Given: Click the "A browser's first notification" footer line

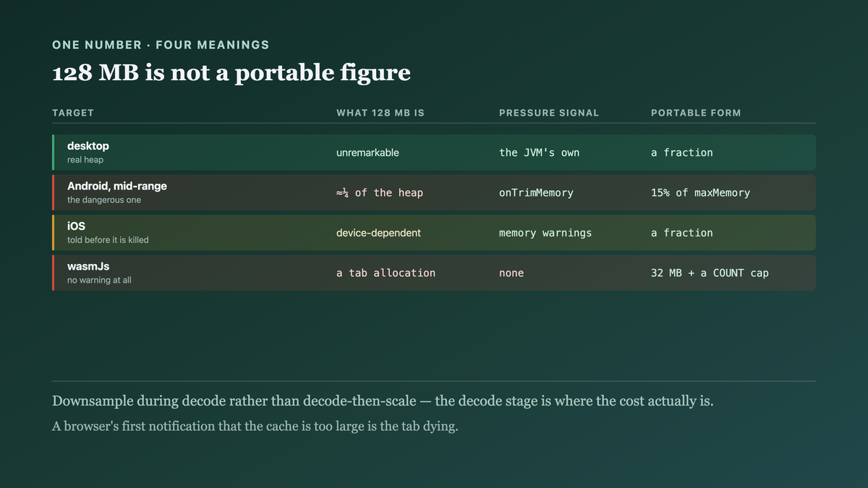Looking at the screenshot, I should pos(255,427).
